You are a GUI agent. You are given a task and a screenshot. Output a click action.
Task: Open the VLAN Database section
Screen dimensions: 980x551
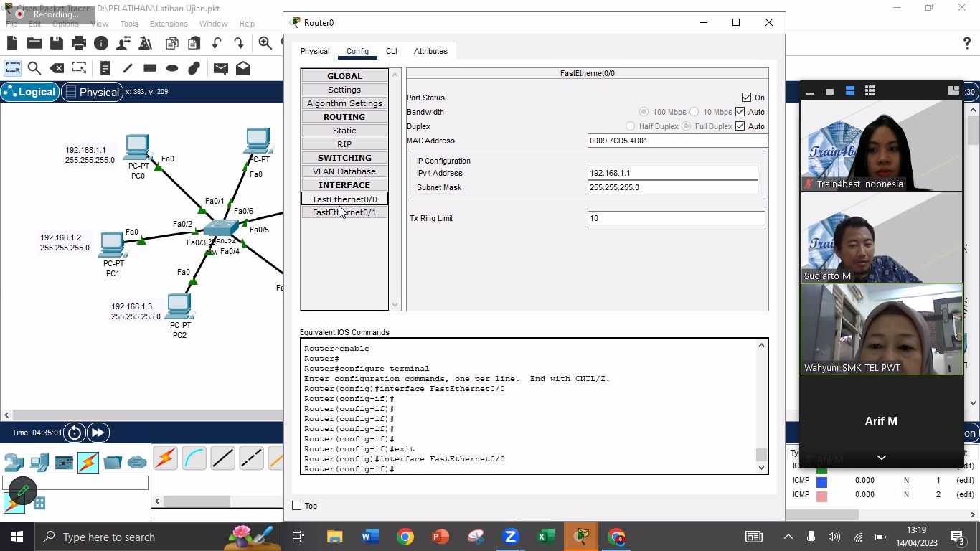point(344,171)
